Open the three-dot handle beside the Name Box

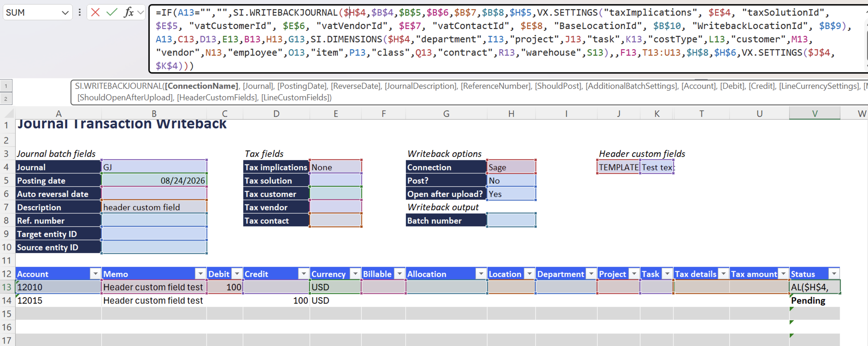[x=79, y=12]
